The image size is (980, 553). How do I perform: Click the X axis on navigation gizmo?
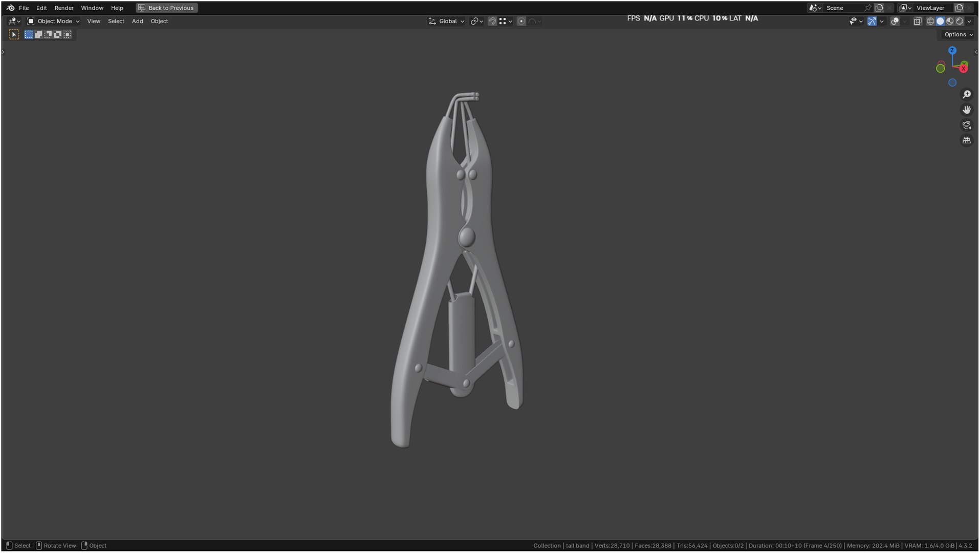point(964,68)
